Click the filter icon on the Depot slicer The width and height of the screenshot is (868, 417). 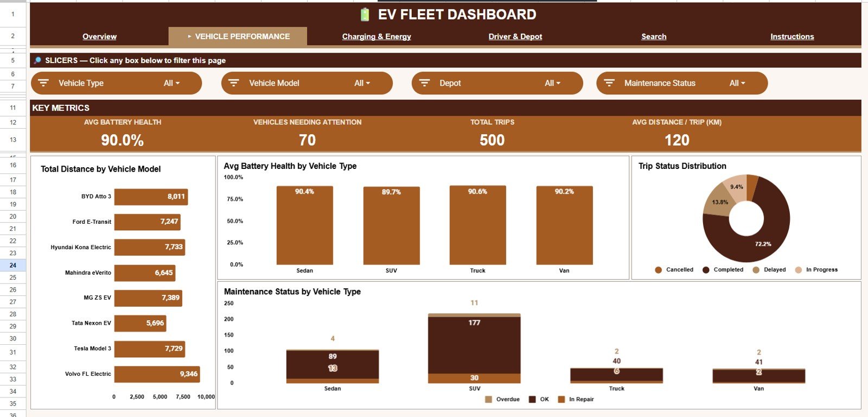424,83
